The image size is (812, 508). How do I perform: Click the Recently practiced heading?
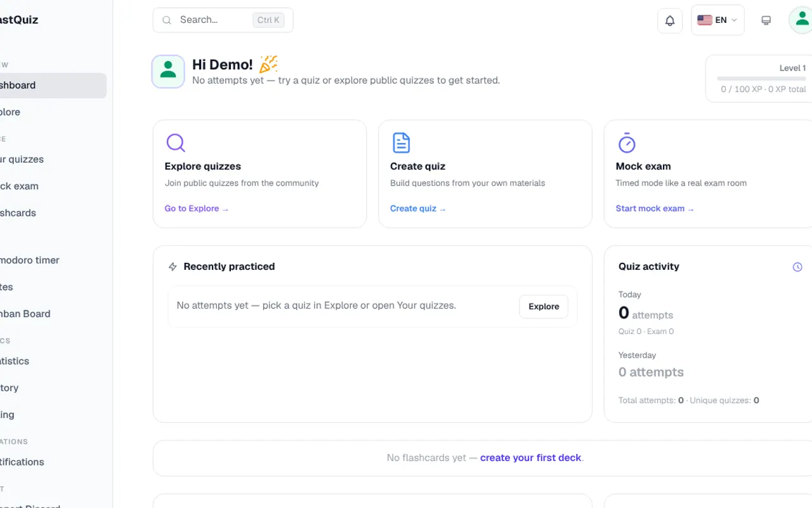coord(229,267)
